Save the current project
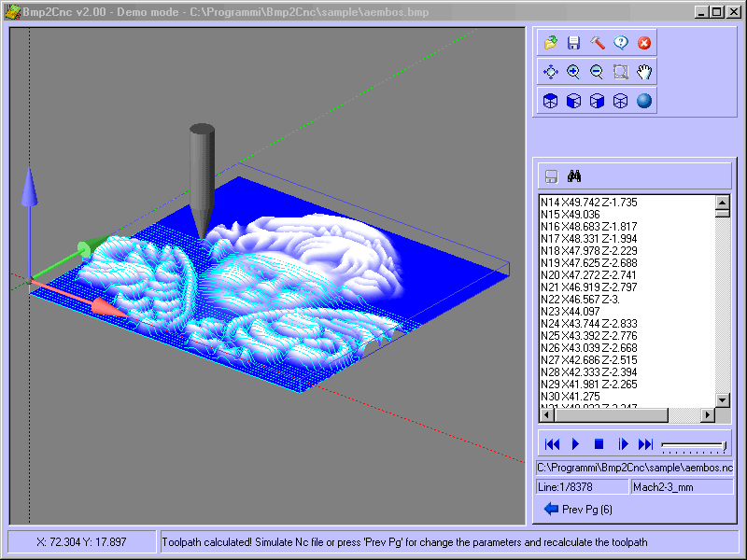 click(x=573, y=42)
